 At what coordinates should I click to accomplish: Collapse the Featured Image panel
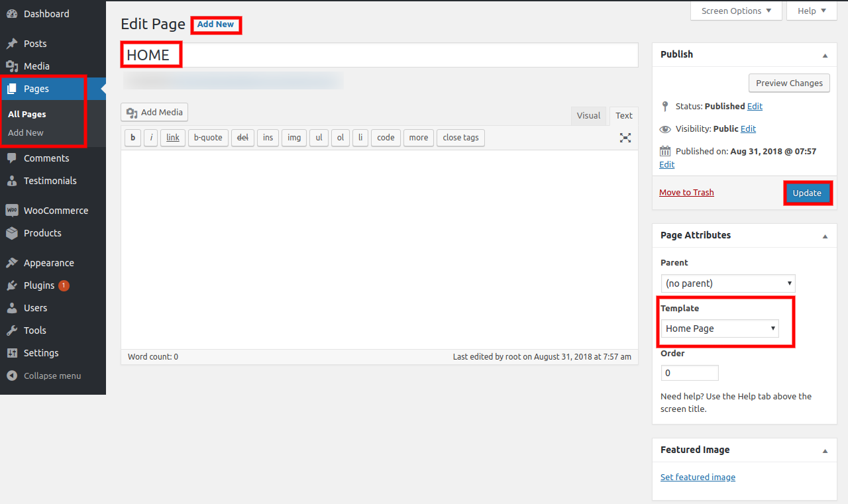(x=825, y=450)
